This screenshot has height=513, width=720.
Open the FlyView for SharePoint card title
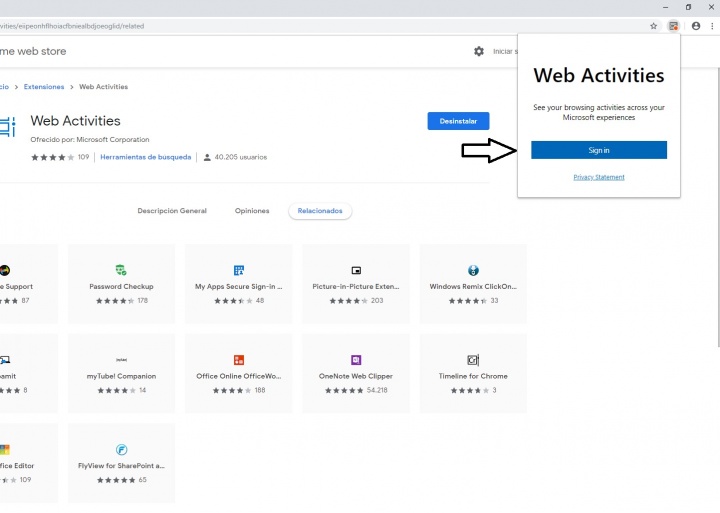pyautogui.click(x=121, y=465)
